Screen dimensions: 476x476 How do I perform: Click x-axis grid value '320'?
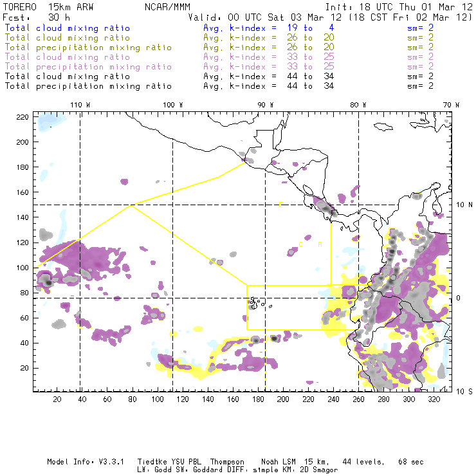click(434, 399)
